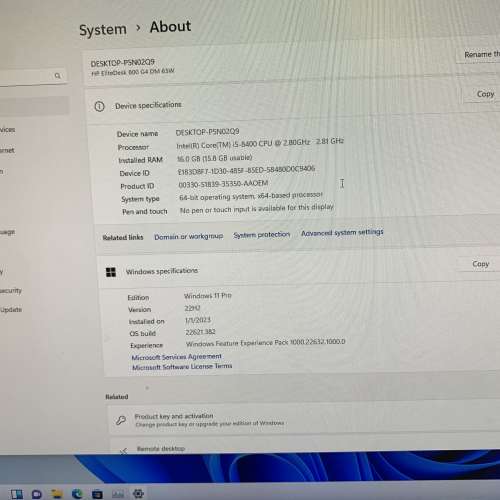Click the HP EliteDesk 800 G4 model text
This screenshot has height=500, width=500.
(x=133, y=72)
